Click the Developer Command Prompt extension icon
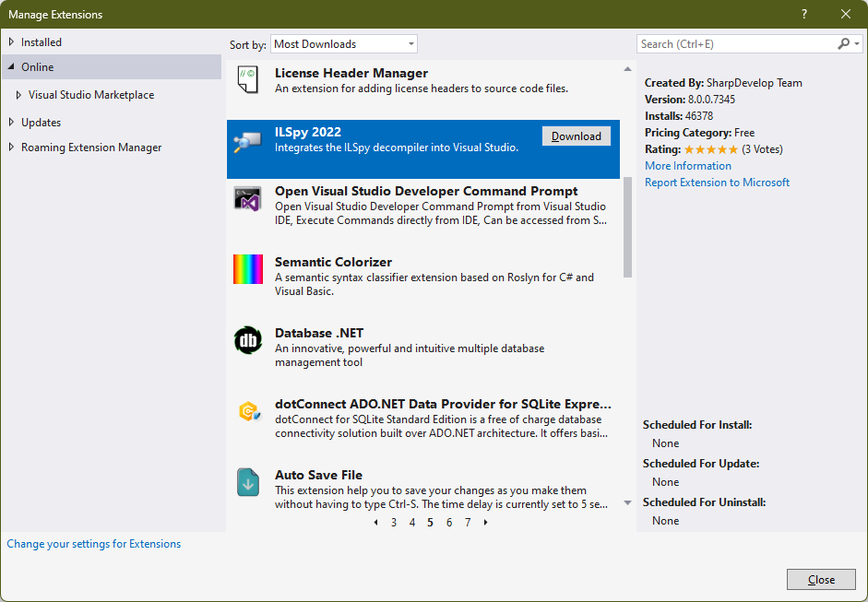Screen dimensions: 868x602 click(247, 198)
